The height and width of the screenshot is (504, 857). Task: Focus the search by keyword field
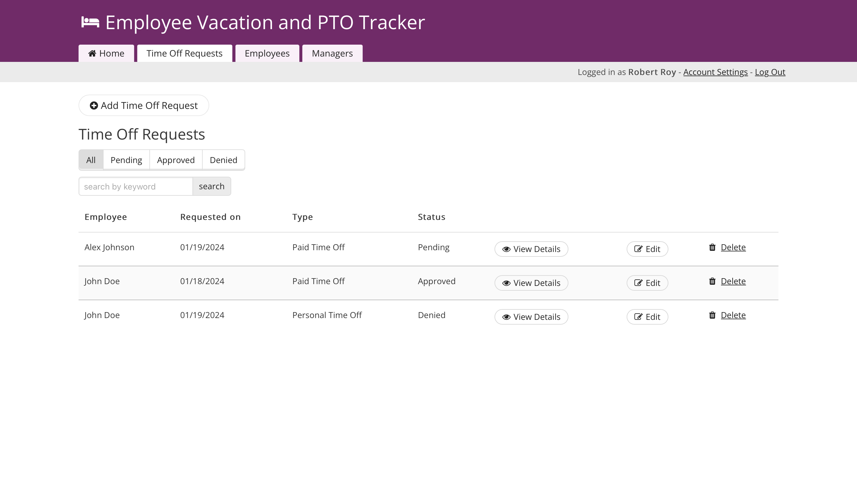click(135, 186)
